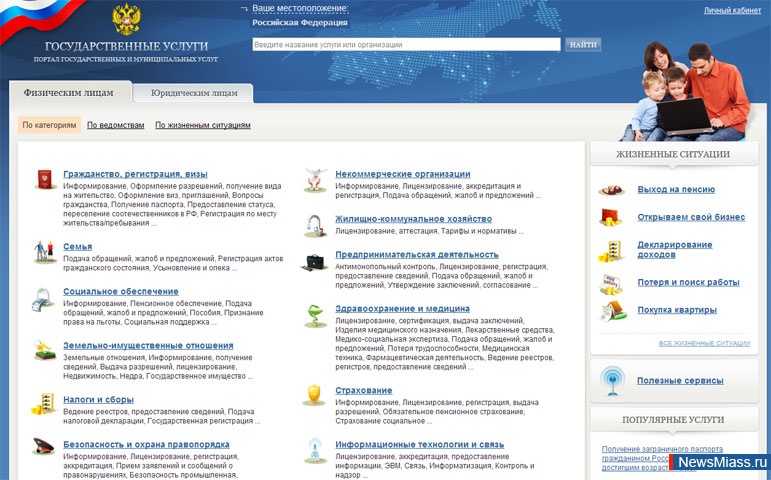The height and width of the screenshot is (480, 771).
Task: Open the Личный кабинет link
Action: click(x=732, y=10)
